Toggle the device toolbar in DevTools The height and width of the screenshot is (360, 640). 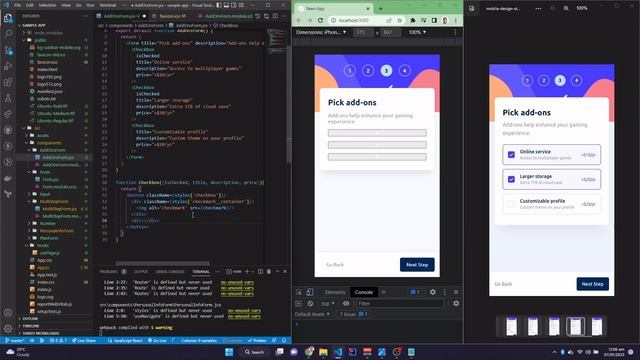[x=310, y=292]
